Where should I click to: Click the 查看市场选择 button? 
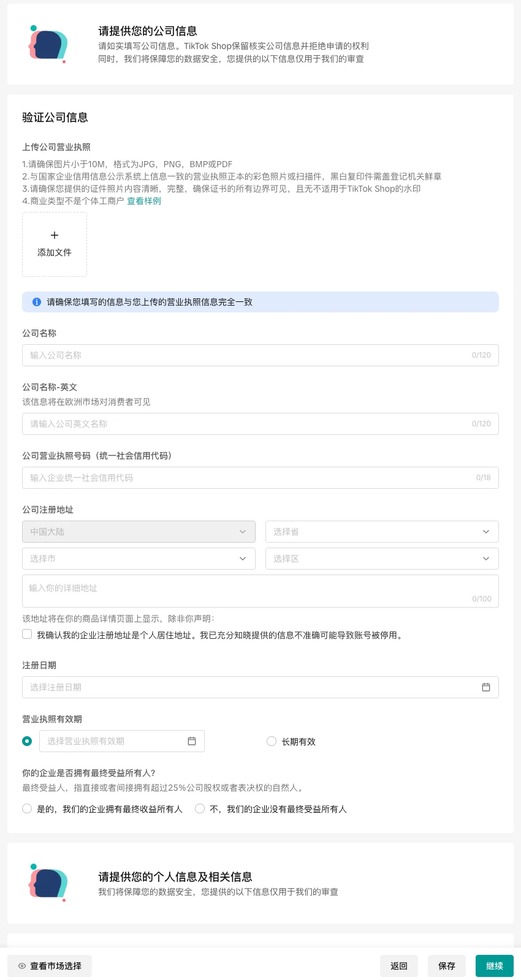click(x=50, y=966)
